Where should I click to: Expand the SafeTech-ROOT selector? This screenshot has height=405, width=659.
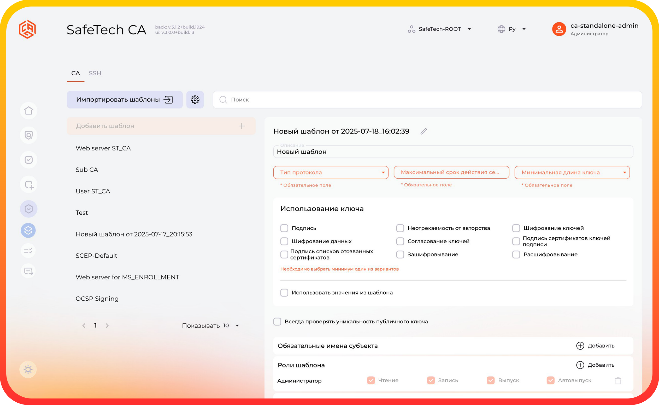[442, 29]
